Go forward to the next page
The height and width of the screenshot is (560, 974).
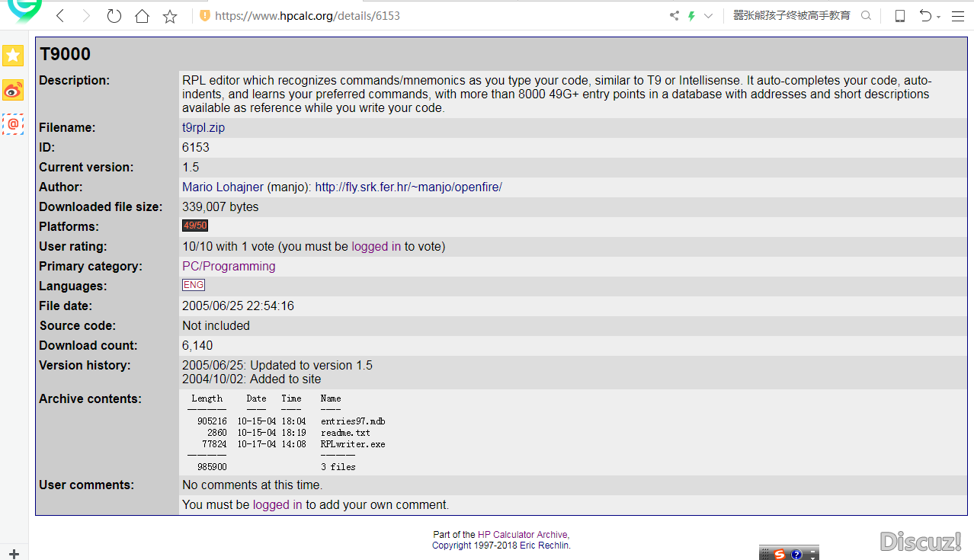click(86, 16)
